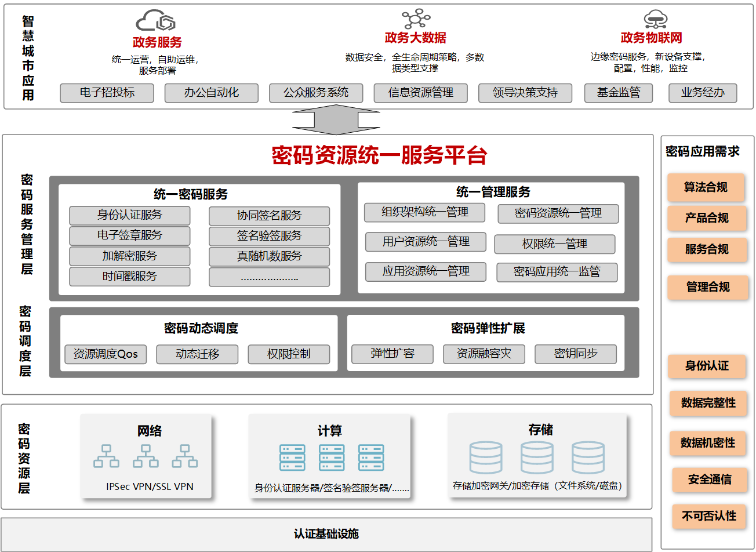Click the network nodes icon above 政务大数据

pos(416,19)
